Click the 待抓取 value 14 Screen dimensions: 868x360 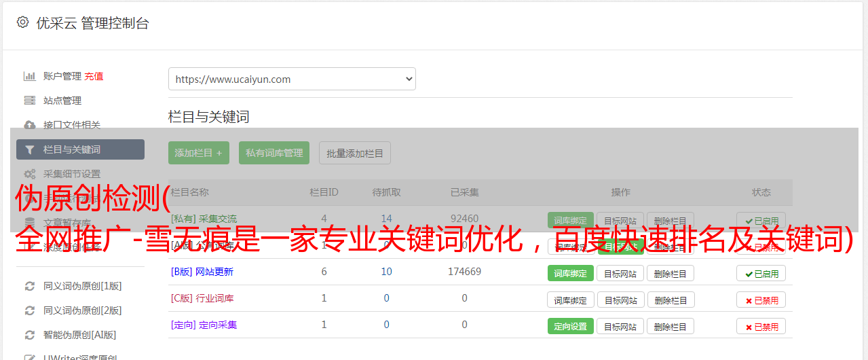[x=386, y=219]
